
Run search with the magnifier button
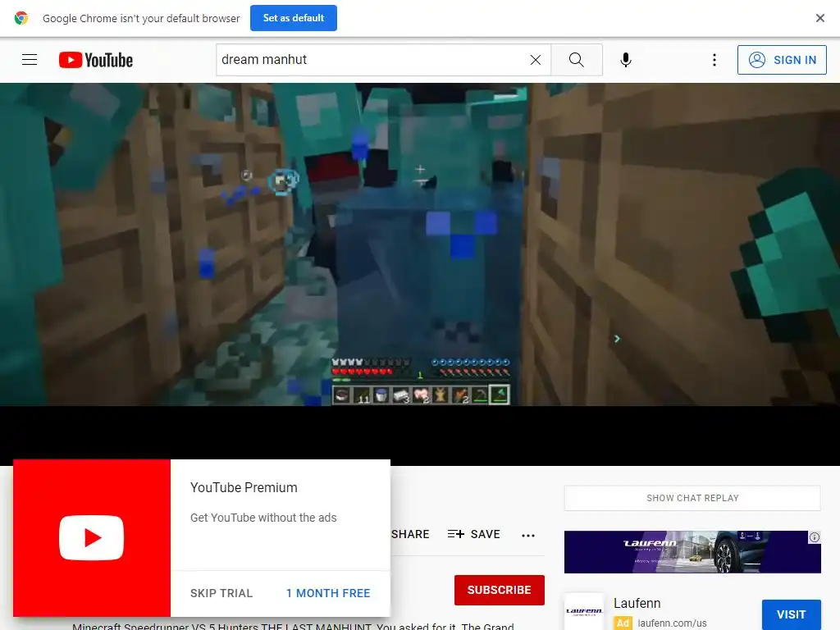click(577, 59)
